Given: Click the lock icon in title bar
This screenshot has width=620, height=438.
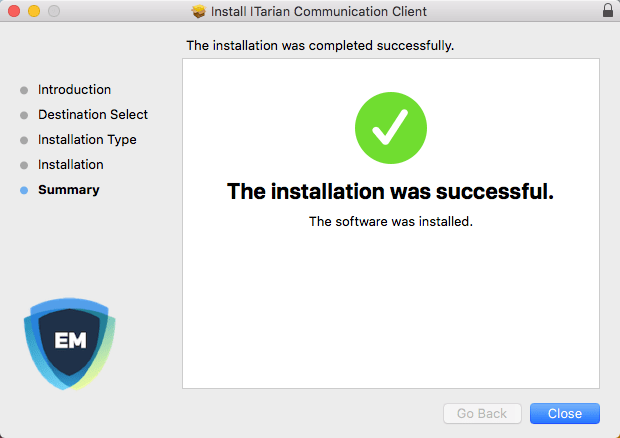Looking at the screenshot, I should [607, 11].
